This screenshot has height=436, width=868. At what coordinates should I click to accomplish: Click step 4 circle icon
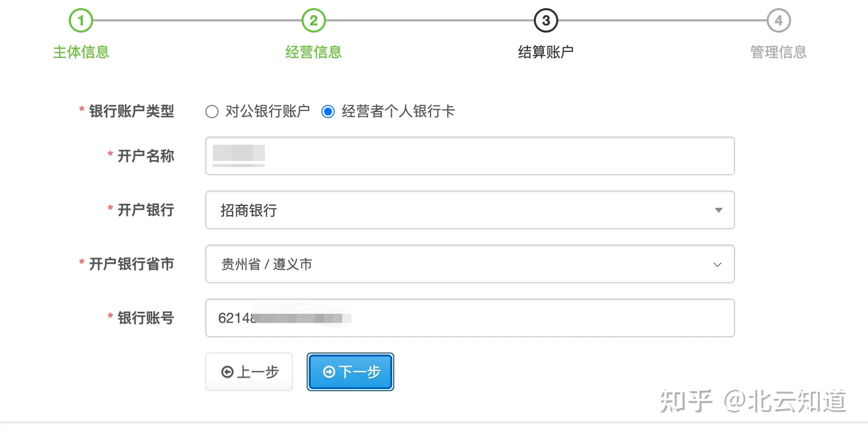click(778, 21)
